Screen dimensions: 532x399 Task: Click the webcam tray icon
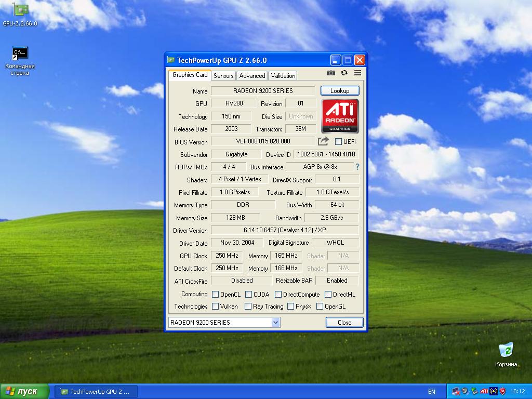[465, 392]
